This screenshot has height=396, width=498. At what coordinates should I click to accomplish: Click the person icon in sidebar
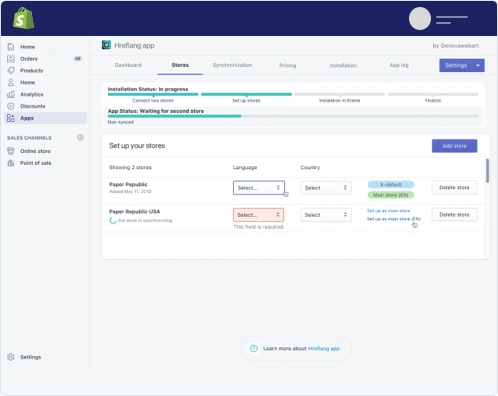click(x=11, y=82)
